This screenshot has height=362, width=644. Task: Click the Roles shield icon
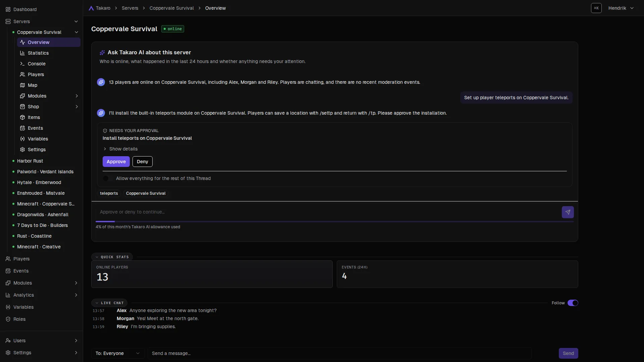point(8,319)
